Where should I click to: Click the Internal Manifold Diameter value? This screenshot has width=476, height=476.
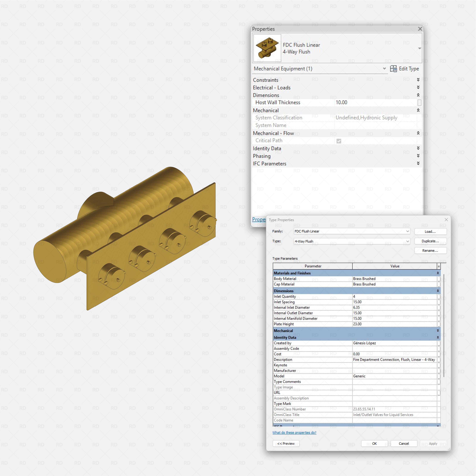[394, 318]
